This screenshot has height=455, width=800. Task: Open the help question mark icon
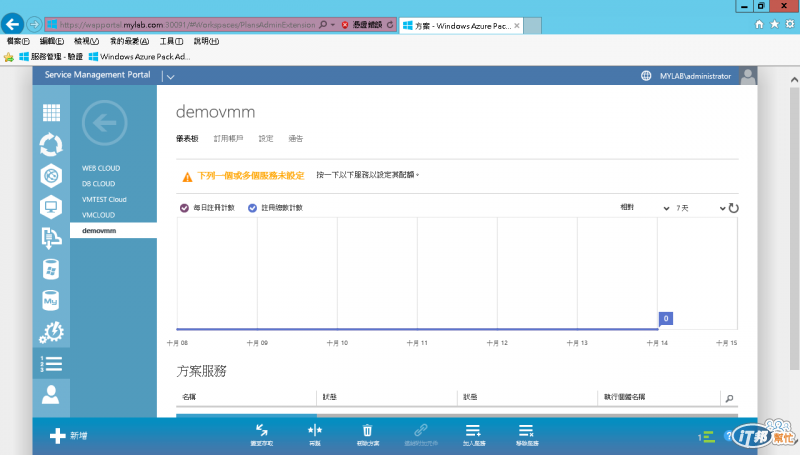[728, 436]
